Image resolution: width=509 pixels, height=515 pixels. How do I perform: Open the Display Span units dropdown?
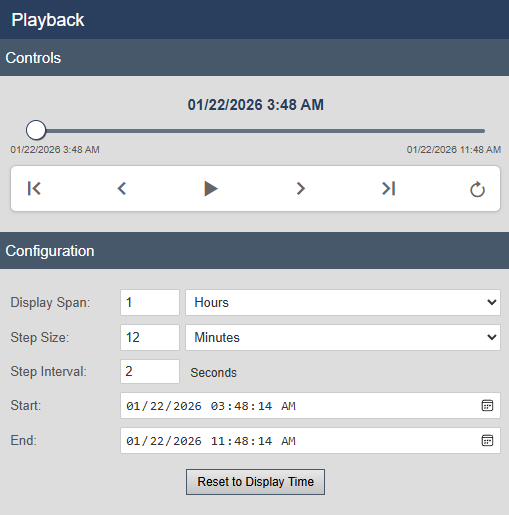coord(343,302)
